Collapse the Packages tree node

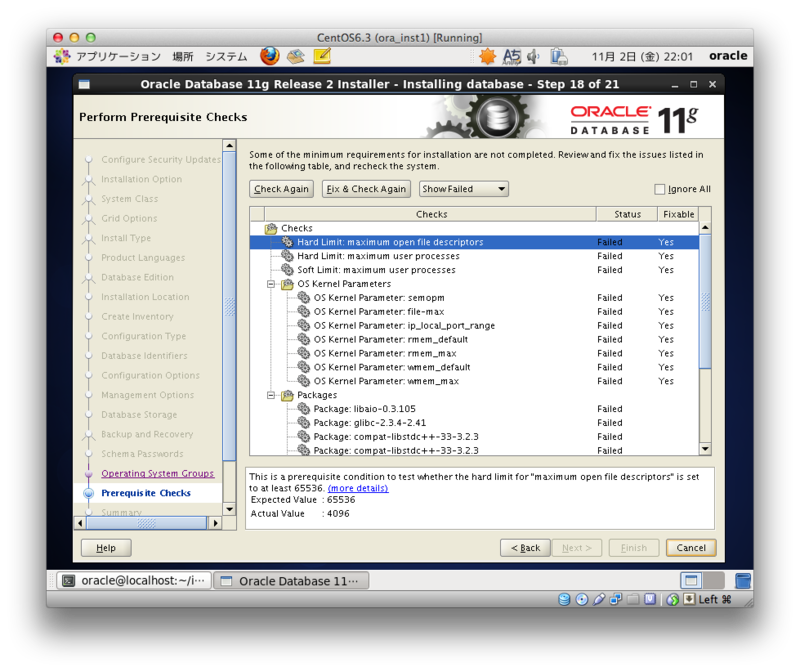tap(271, 395)
